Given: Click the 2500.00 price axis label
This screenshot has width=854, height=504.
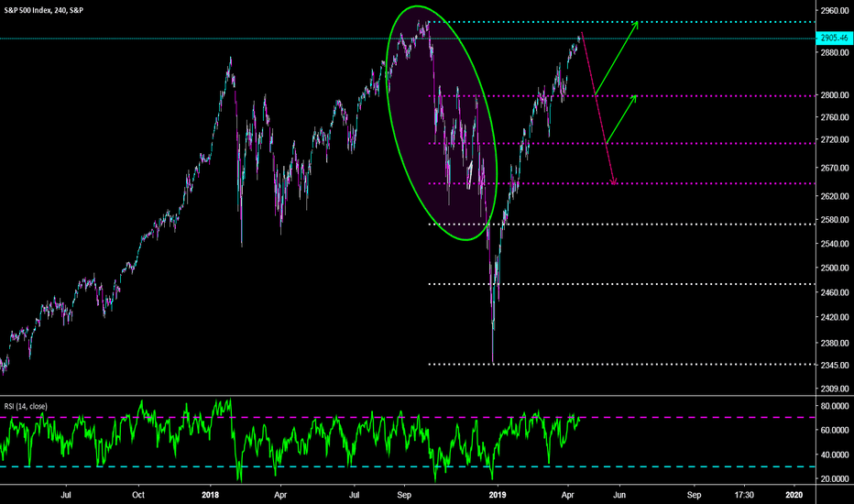Looking at the screenshot, I should [x=835, y=268].
